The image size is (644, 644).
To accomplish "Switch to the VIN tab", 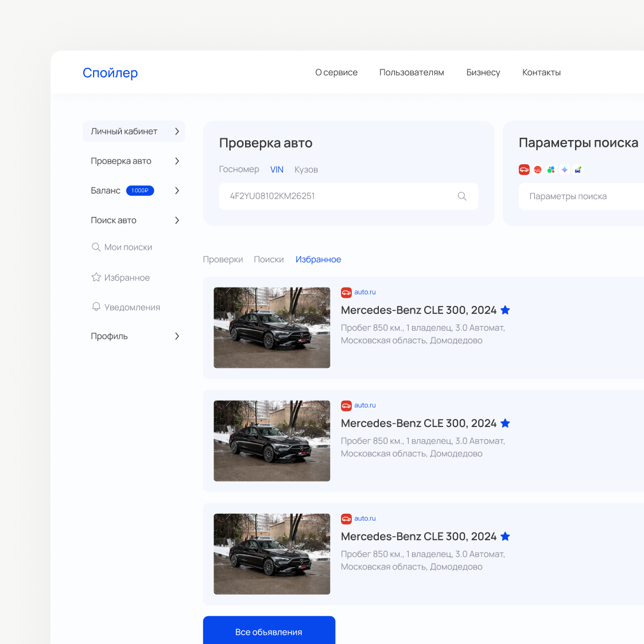I will 277,170.
